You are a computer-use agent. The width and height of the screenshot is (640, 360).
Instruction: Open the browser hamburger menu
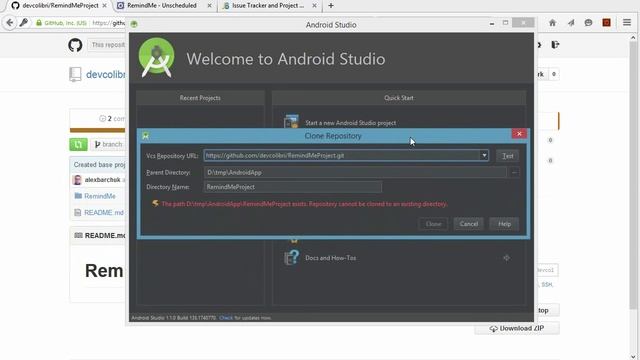pyautogui.click(x=627, y=23)
